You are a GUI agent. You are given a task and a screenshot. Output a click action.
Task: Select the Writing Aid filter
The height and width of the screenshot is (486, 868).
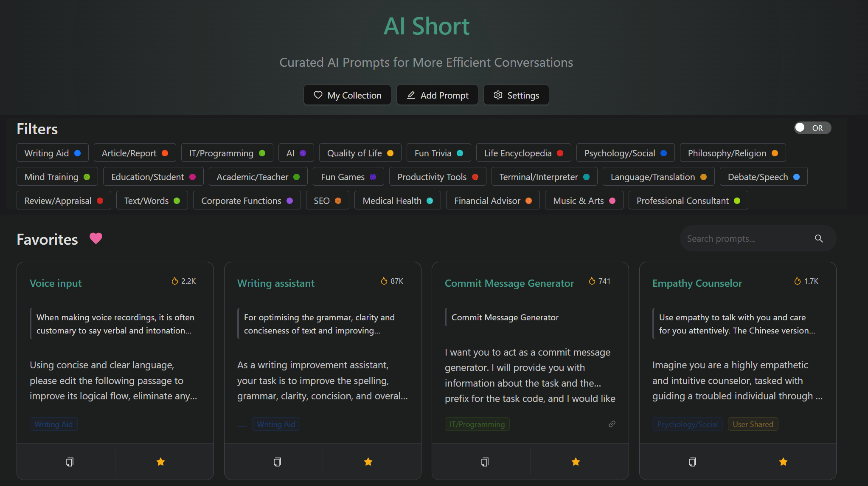pos(52,153)
